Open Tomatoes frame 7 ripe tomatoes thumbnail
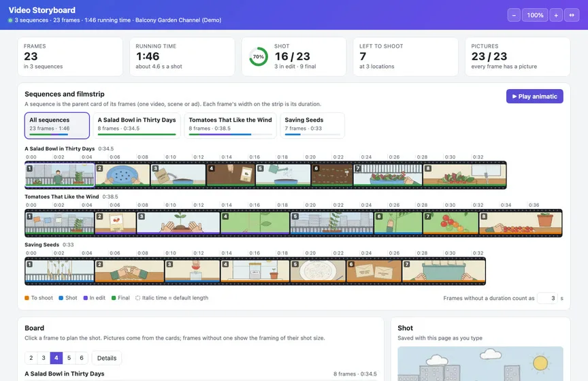 [451, 223]
